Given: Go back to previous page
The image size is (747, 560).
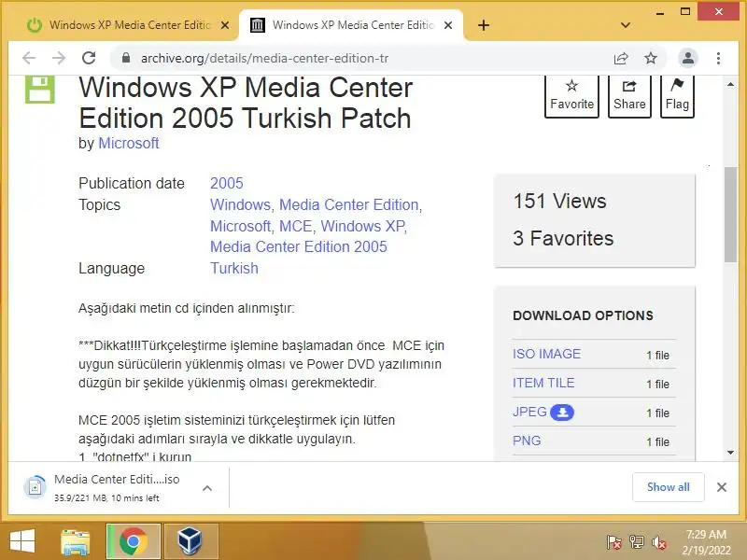Looking at the screenshot, I should pos(29,58).
